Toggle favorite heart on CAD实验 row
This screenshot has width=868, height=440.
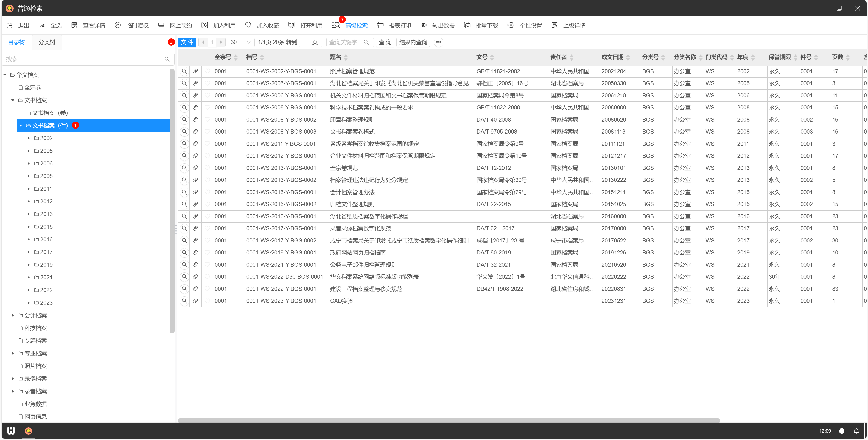(x=207, y=301)
